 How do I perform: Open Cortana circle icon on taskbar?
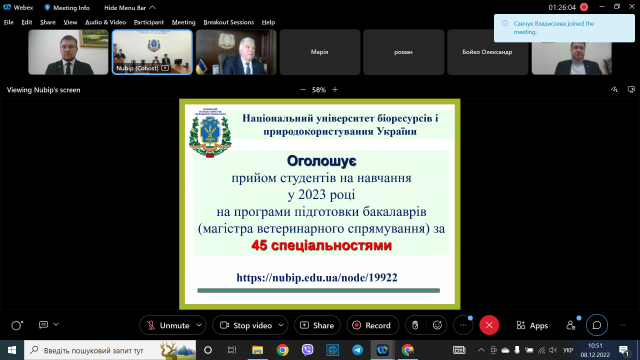click(x=208, y=350)
